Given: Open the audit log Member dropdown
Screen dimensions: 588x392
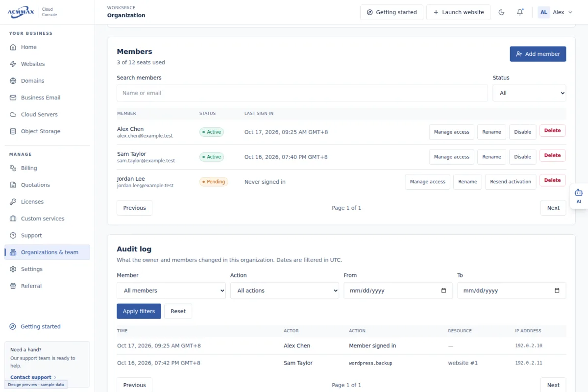Looking at the screenshot, I should [x=171, y=291].
